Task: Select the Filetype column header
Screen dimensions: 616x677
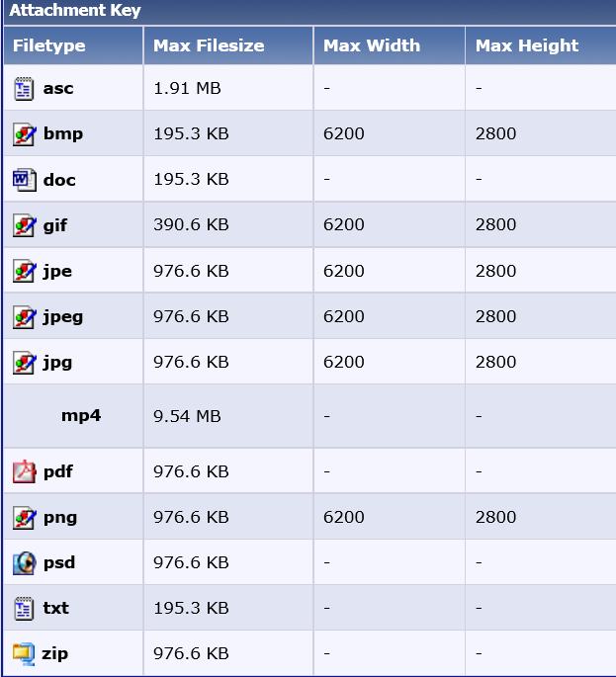Action: tap(73, 45)
